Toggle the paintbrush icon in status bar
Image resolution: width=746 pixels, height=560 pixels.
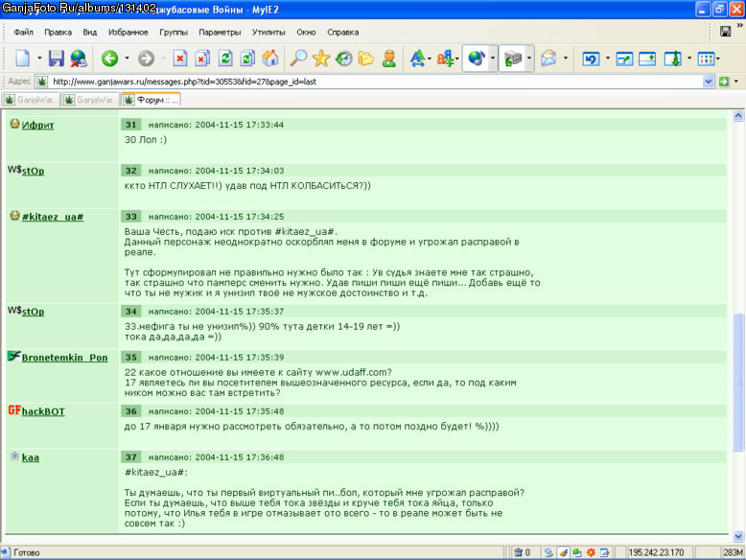563,552
